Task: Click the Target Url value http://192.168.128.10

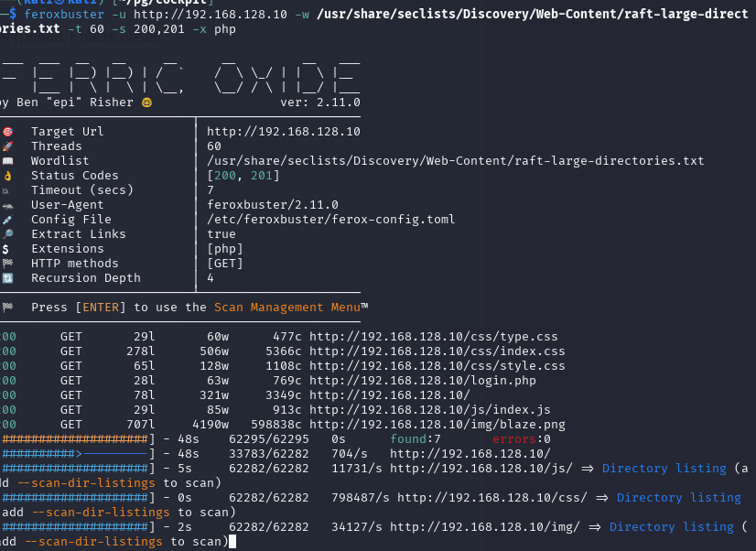Action: 284,132
